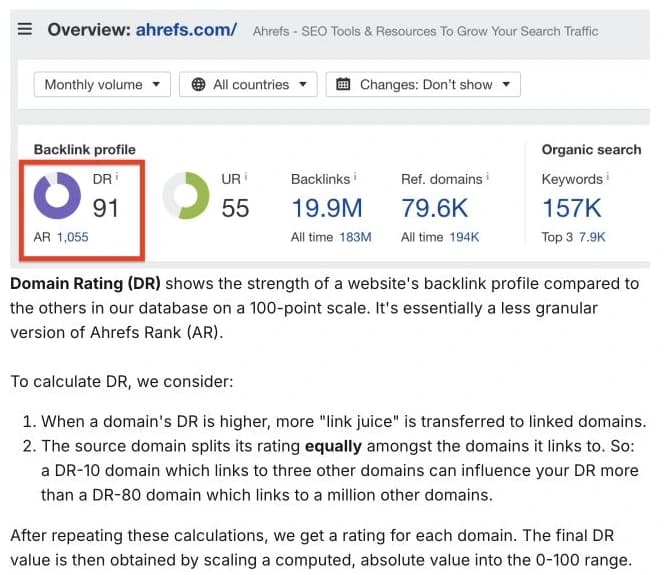Click the purple DR donut chart

click(x=57, y=195)
